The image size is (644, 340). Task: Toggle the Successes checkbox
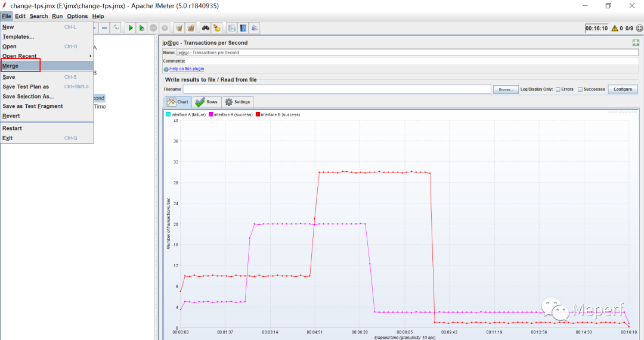click(580, 89)
